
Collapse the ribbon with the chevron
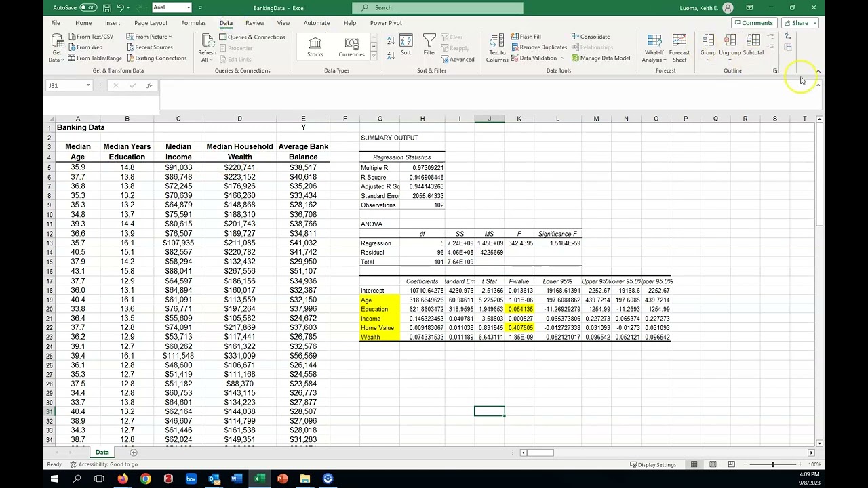[818, 71]
